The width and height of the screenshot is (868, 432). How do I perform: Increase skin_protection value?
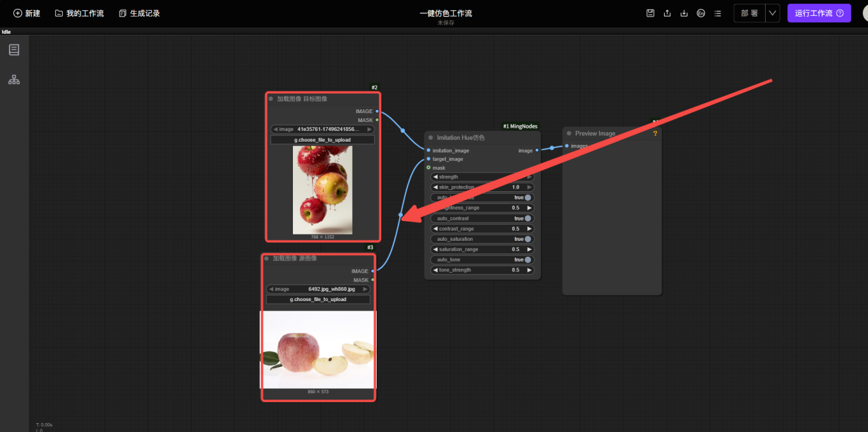[x=529, y=187]
